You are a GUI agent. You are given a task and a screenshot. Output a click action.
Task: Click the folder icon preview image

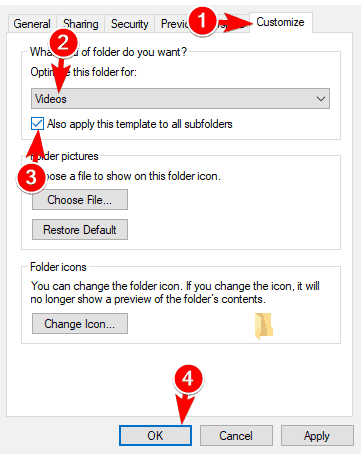(264, 326)
